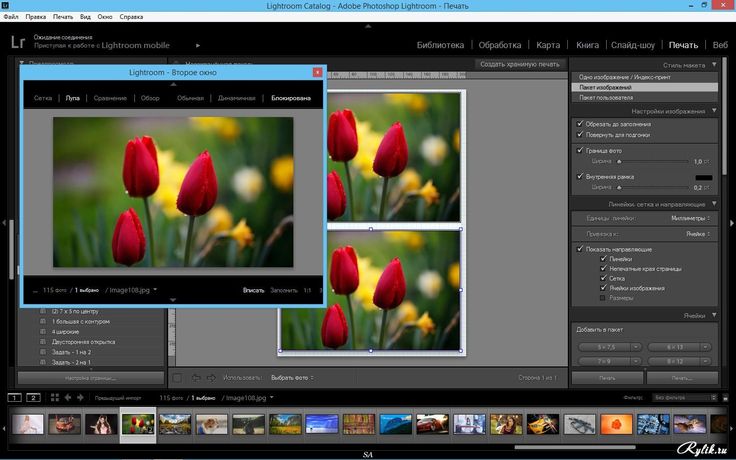Click 'Заполнить' zoom in second window

click(284, 291)
